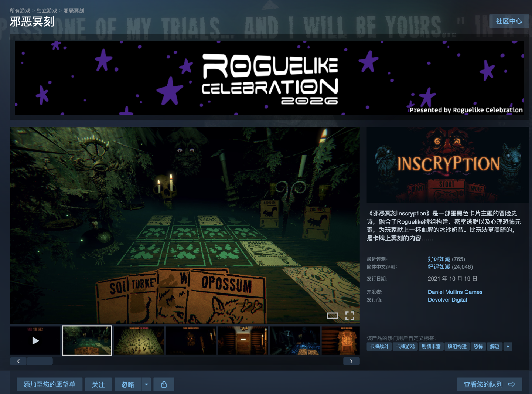Open the 社区中心 community hub button
The height and width of the screenshot is (394, 532).
pyautogui.click(x=509, y=21)
